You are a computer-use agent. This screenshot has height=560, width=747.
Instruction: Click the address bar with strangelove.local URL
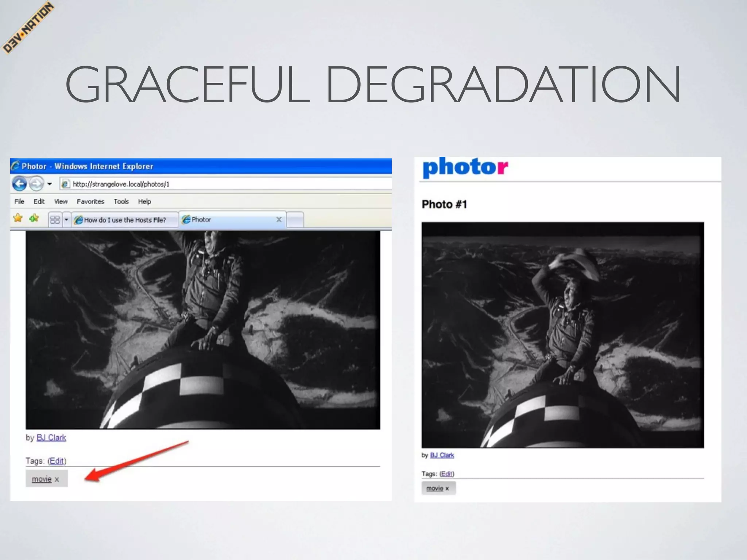226,184
